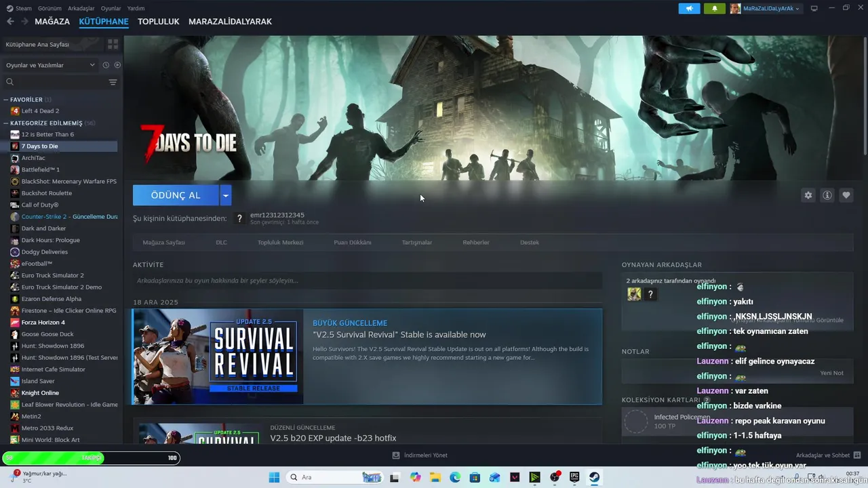Open Epic Games Launcher in taskbar
Screen dimensions: 868x488
click(x=574, y=477)
